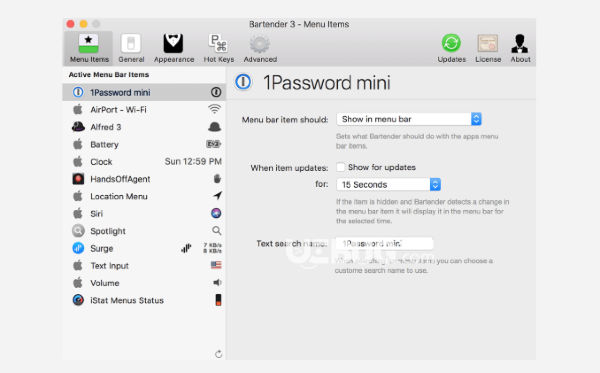Click the Active Menu Bar Items header
The width and height of the screenshot is (600, 373).
click(x=109, y=75)
